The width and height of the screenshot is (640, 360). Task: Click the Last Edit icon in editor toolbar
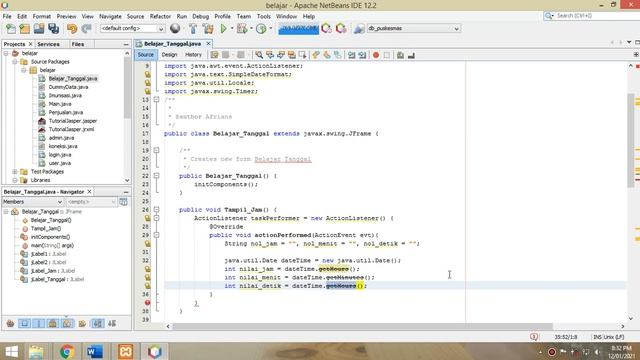(214, 55)
